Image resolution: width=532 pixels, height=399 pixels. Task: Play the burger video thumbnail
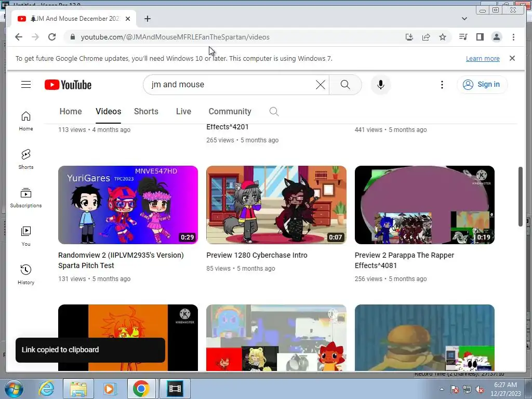click(424, 338)
